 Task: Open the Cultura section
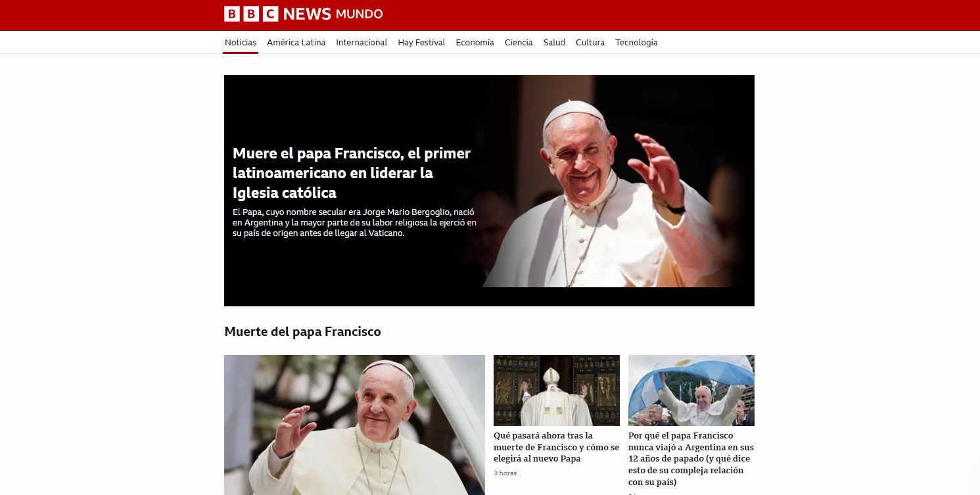coord(590,42)
